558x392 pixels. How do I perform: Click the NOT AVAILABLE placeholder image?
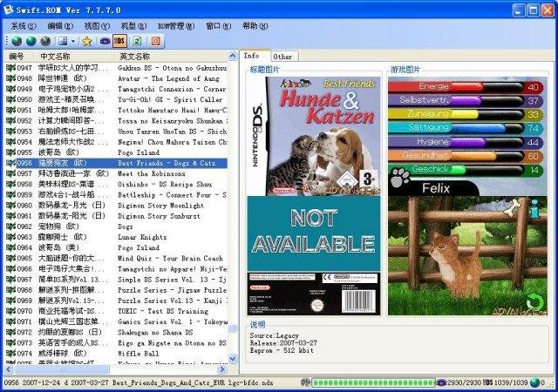point(314,233)
